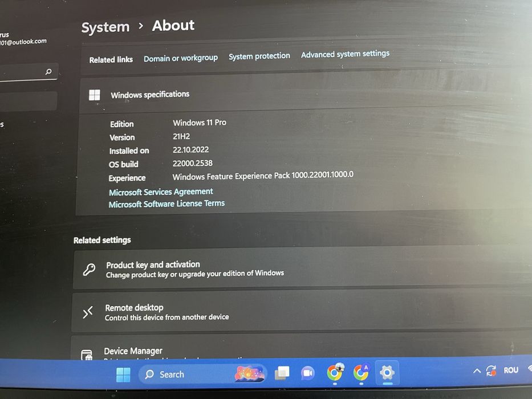
Task: Open the Windows Start menu
Action: pyautogui.click(x=123, y=374)
